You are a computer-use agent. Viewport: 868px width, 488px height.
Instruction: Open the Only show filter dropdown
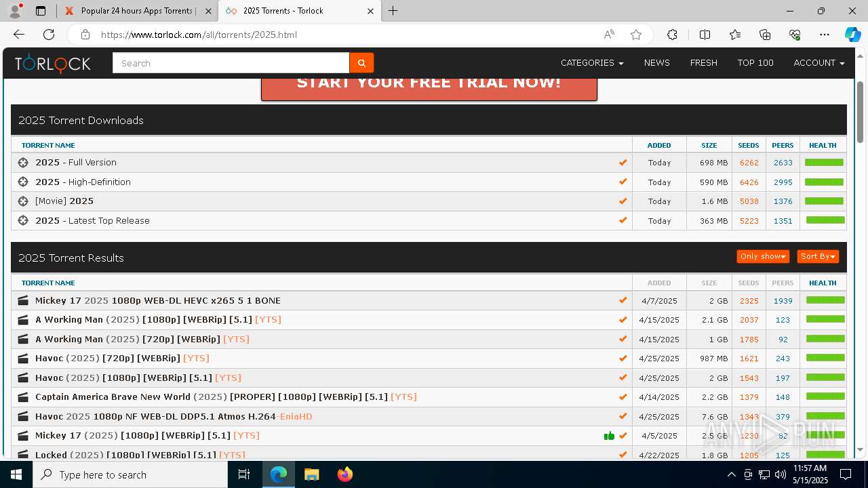[764, 256]
